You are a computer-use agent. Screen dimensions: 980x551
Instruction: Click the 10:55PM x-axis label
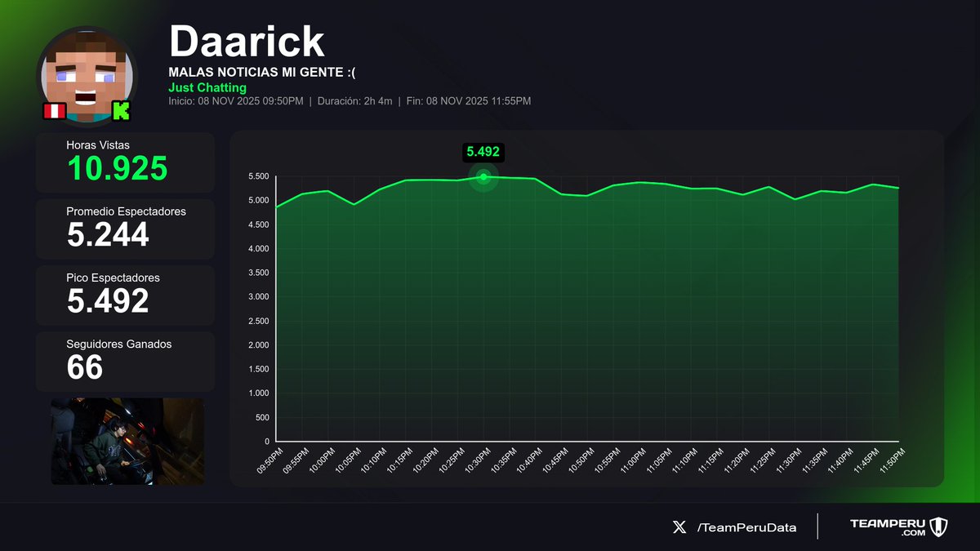[607, 460]
